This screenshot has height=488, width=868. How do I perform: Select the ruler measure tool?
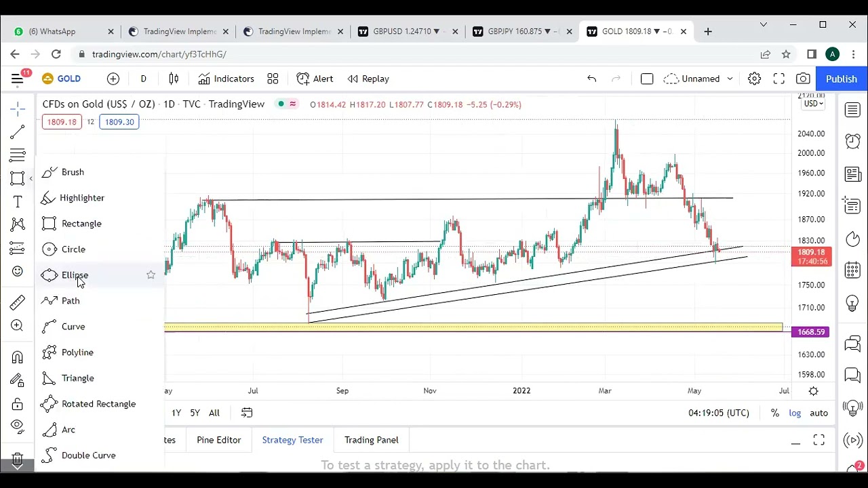18,302
